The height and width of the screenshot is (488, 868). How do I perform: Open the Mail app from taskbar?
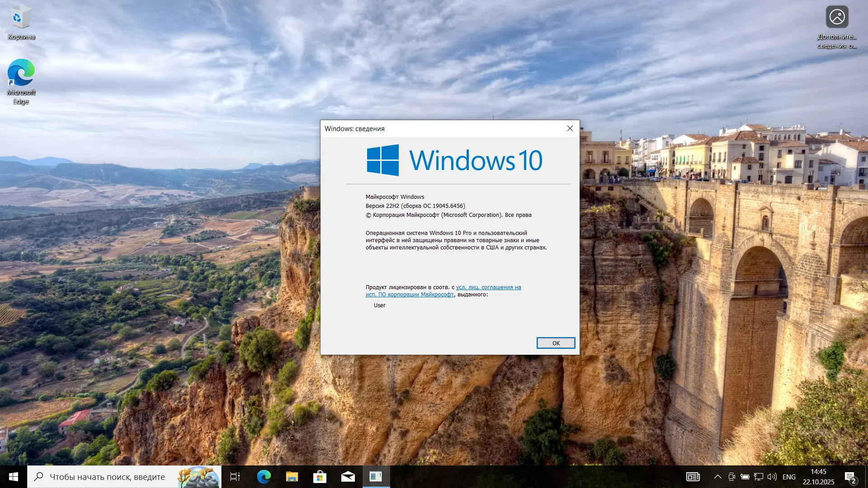[348, 477]
